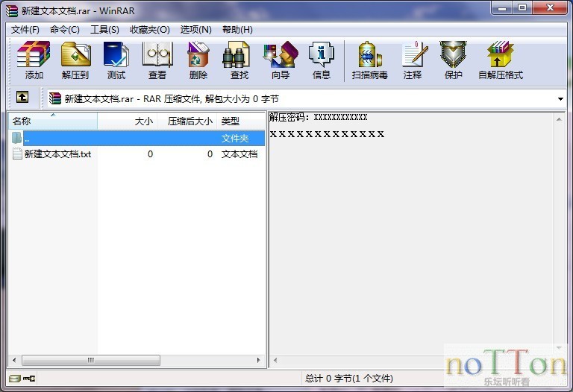
Task: Expand the archive path dropdown arrow
Action: point(560,99)
